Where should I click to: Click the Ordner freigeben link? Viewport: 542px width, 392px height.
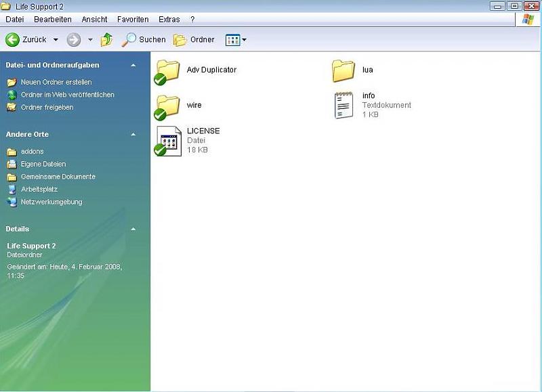pos(47,107)
